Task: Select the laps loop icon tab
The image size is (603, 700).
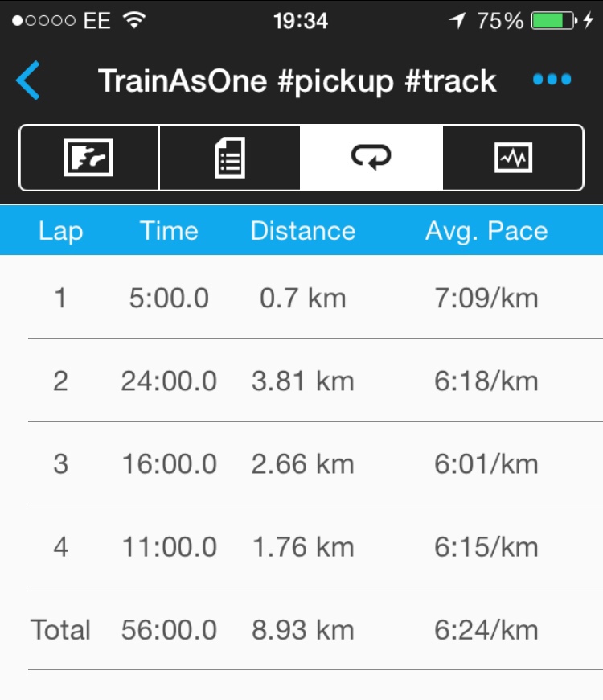Action: tap(371, 158)
